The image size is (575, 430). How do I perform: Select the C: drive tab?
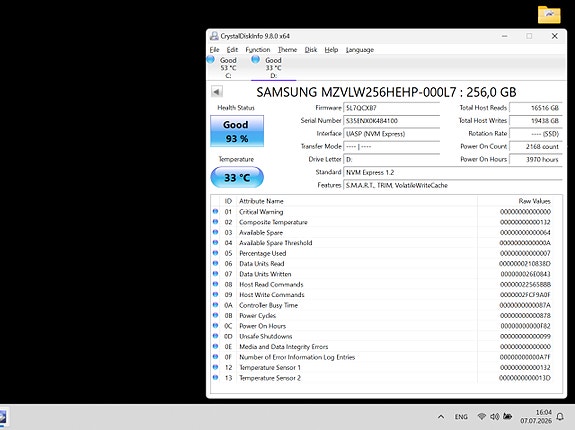[x=228, y=68]
